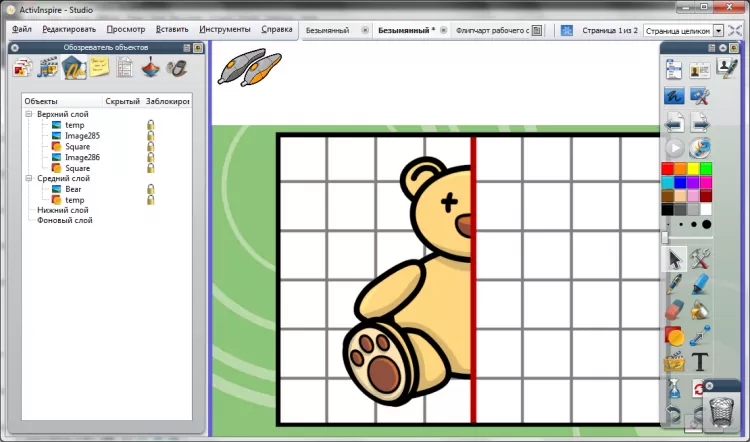This screenshot has height=442, width=750.
Task: Choose the Highlighter tool
Action: (700, 284)
